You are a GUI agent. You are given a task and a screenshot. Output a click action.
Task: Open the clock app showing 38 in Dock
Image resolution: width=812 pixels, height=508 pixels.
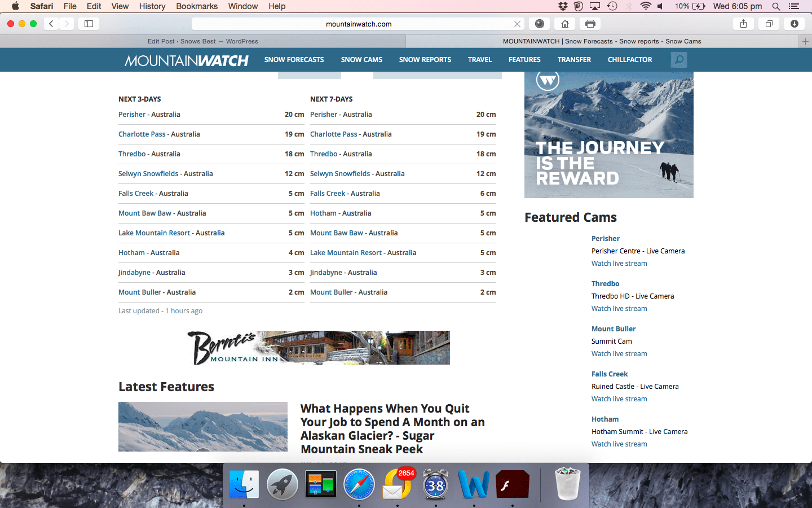pyautogui.click(x=436, y=484)
